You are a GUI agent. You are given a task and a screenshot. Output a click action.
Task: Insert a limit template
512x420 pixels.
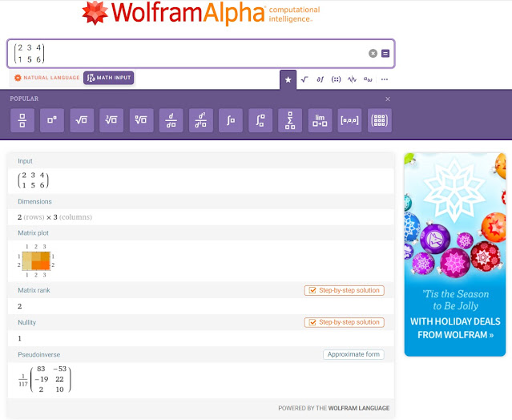(x=320, y=120)
